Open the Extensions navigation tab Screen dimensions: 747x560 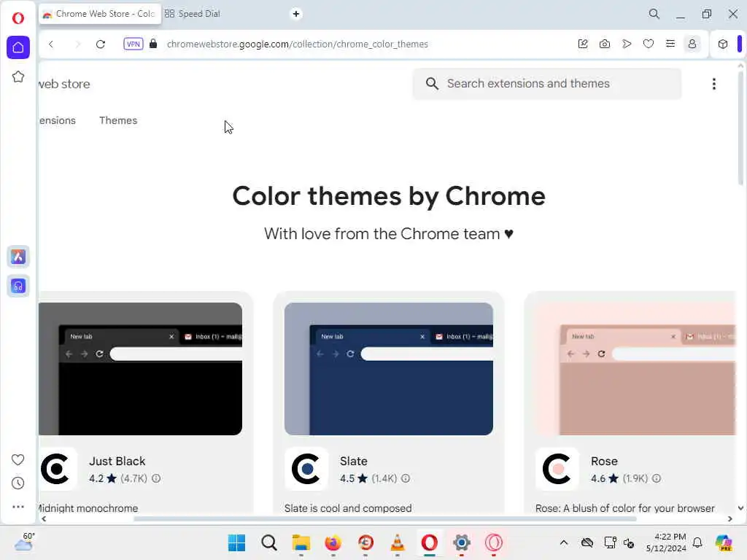click(57, 120)
